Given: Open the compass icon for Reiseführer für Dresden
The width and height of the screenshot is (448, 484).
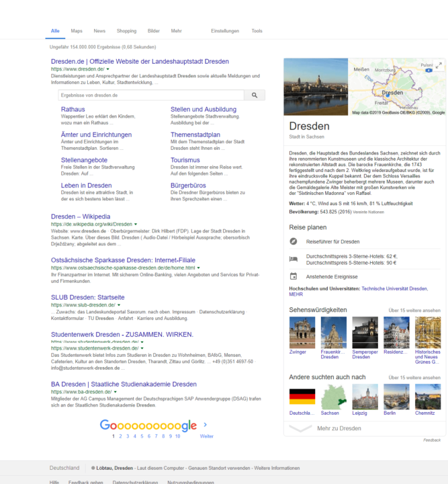Looking at the screenshot, I should coord(294,241).
